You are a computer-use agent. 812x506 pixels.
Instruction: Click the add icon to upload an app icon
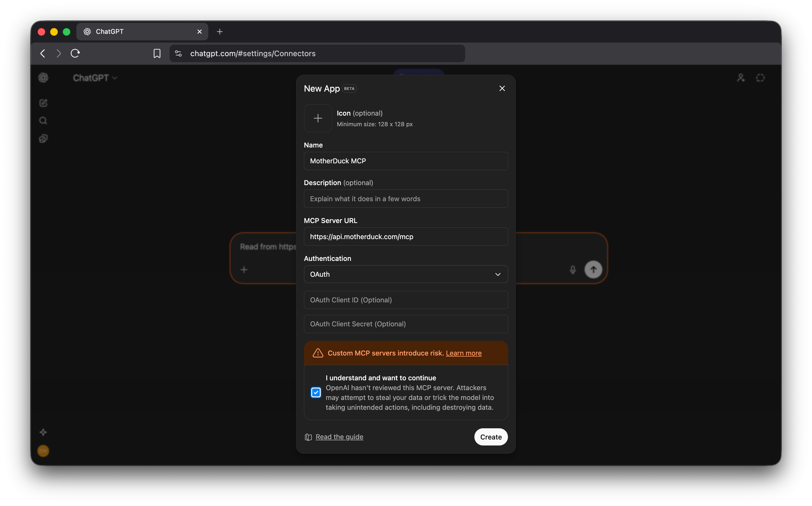click(x=317, y=118)
